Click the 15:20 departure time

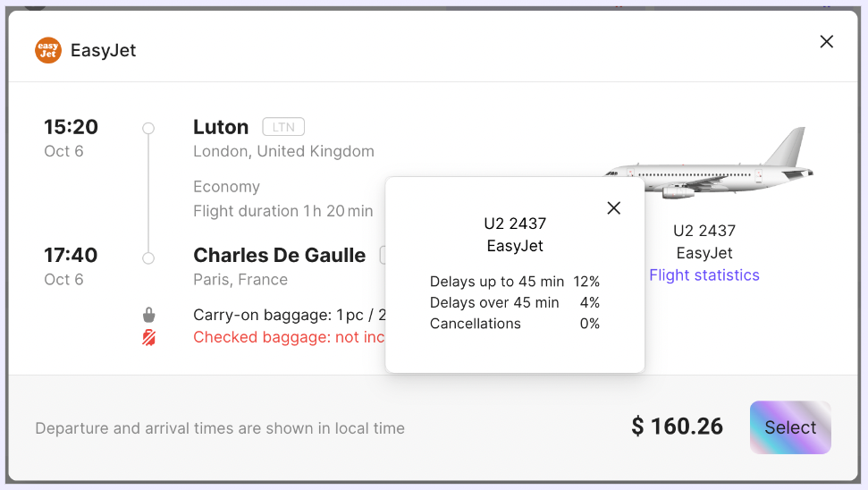[x=71, y=127]
